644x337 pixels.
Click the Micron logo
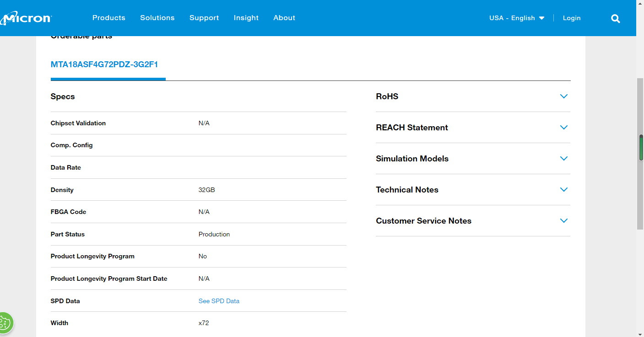tap(26, 18)
